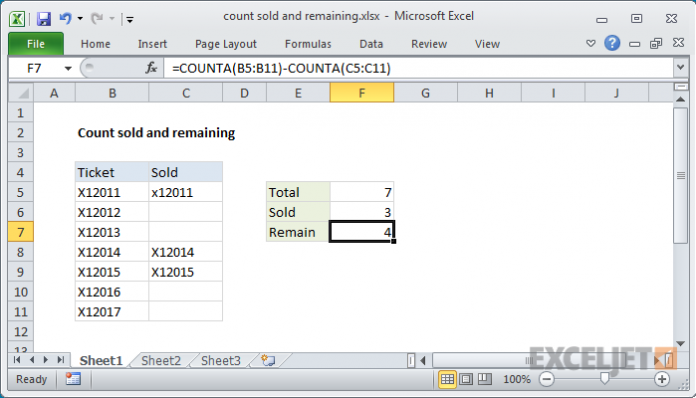Expand the formula bar

680,68
